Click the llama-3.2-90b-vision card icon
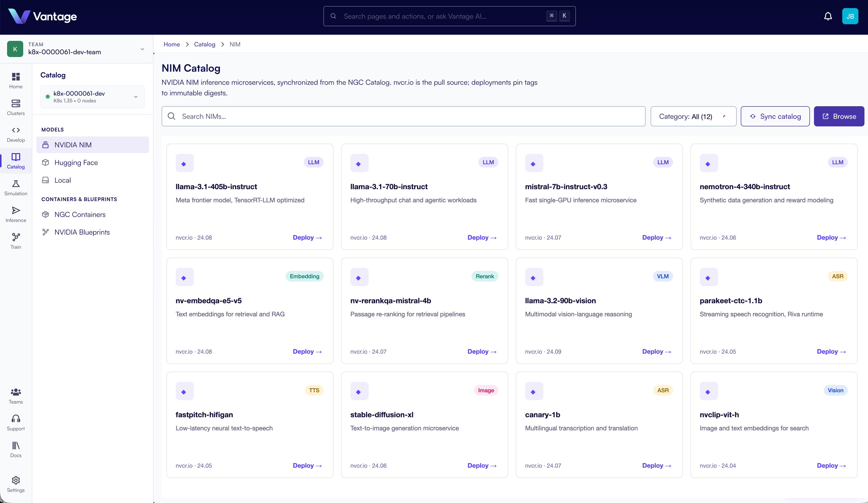The width and height of the screenshot is (868, 503). (534, 277)
